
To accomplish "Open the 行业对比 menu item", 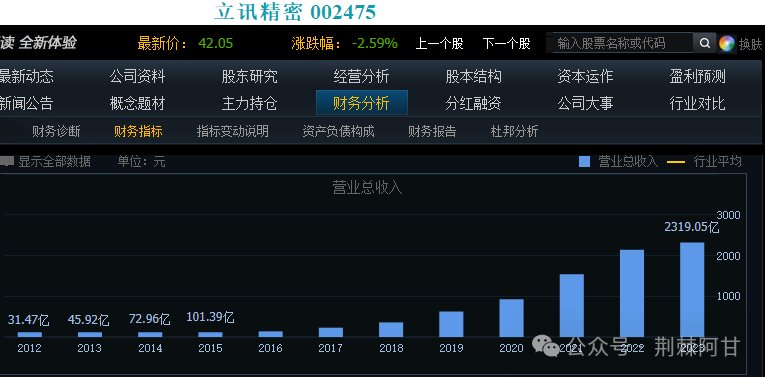I will coord(698,103).
